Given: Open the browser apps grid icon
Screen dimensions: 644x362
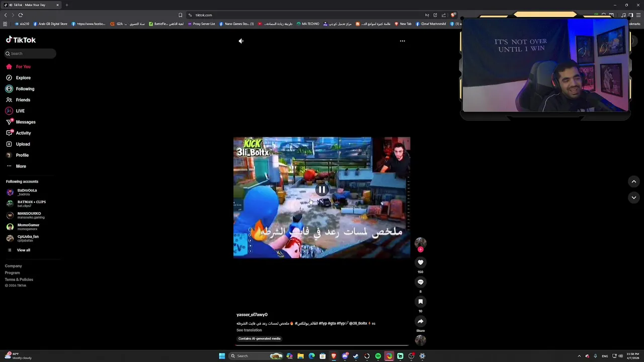Looking at the screenshot, I should 5,24.
